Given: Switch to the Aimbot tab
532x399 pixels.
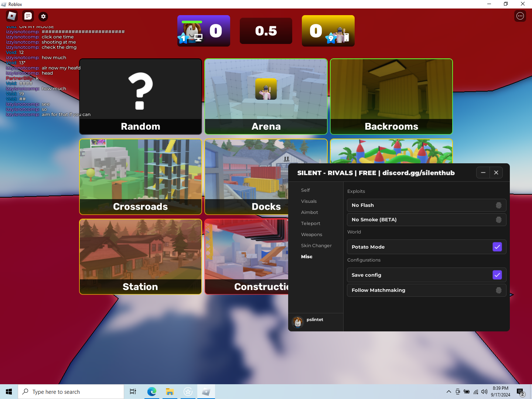Looking at the screenshot, I should (310, 212).
